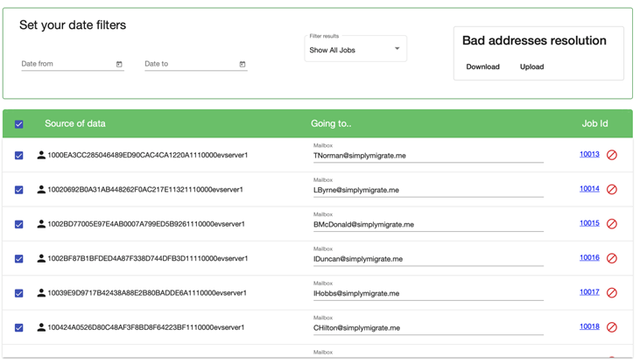Click the Date from input field

pyautogui.click(x=67, y=65)
